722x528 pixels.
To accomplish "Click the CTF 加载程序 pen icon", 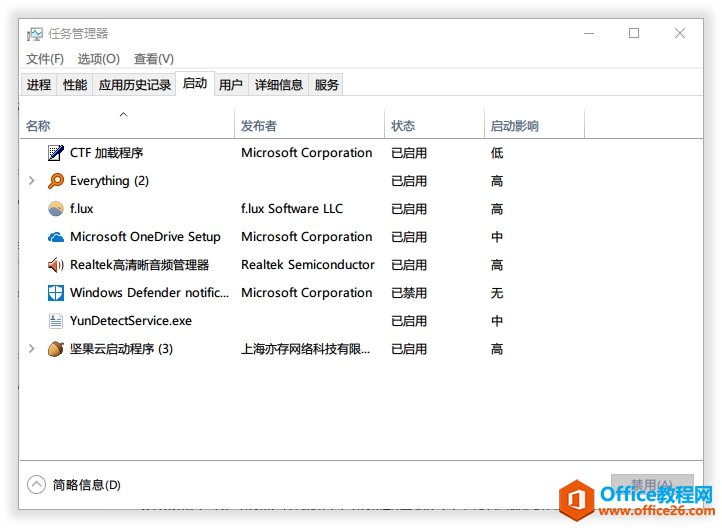I will [x=56, y=153].
